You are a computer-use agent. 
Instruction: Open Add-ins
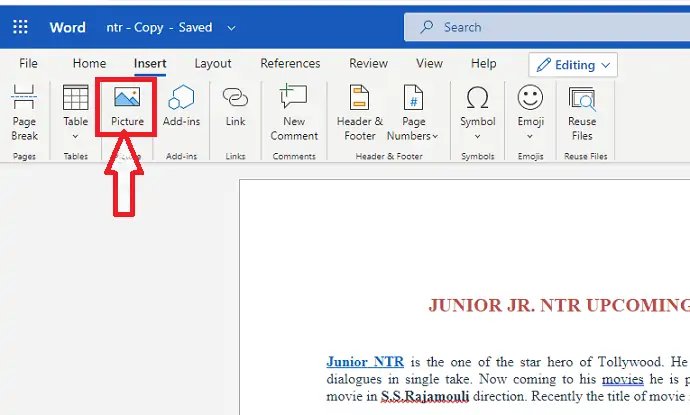tap(181, 107)
